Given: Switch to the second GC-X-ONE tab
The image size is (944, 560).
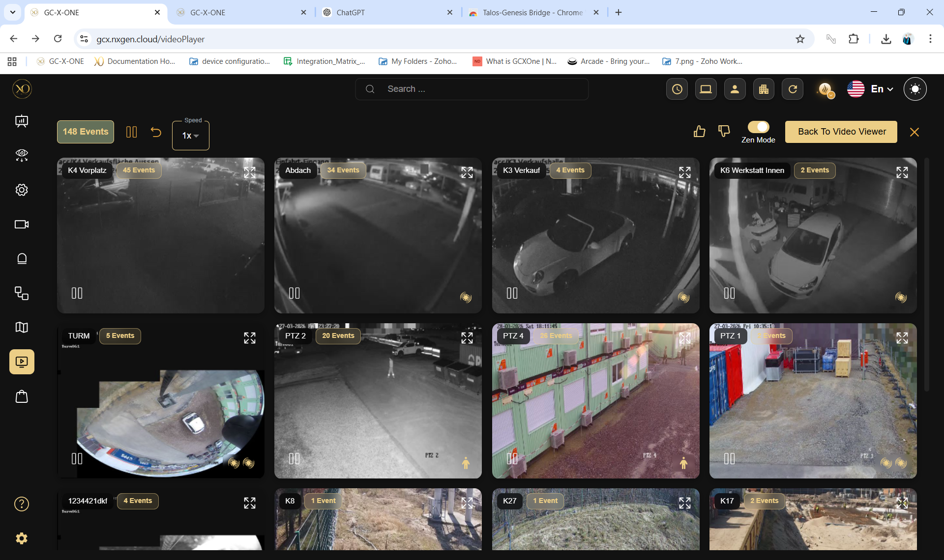Looking at the screenshot, I should pyautogui.click(x=242, y=12).
